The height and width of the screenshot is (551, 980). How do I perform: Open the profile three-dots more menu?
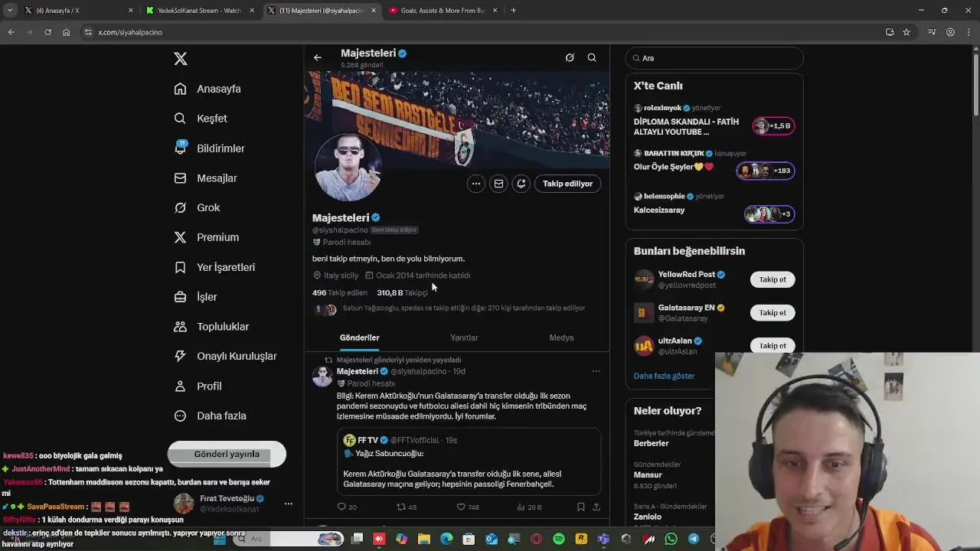(476, 184)
